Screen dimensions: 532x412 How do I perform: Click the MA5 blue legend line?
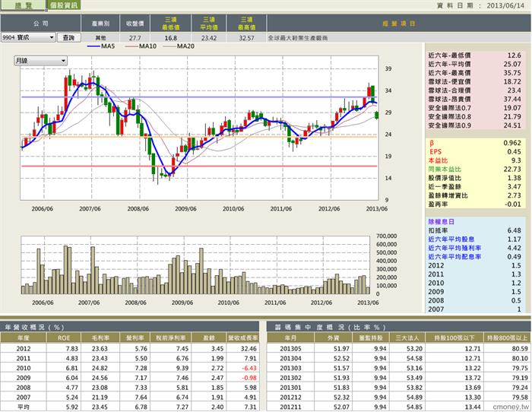(93, 46)
